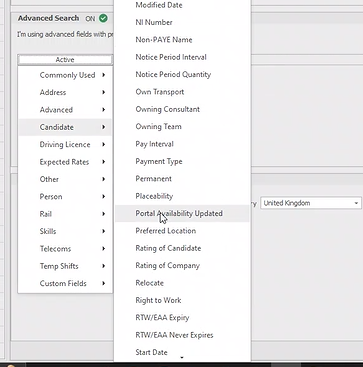Open the Commonly Used submenu

point(66,75)
